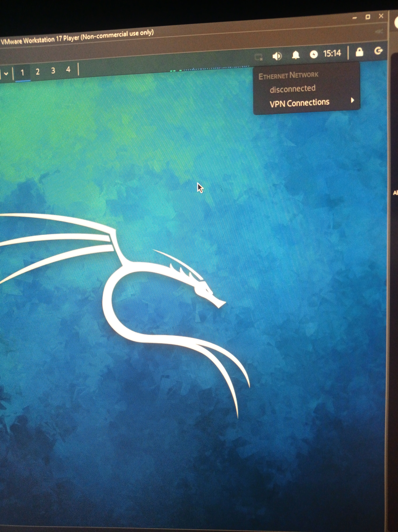
Task: Click the 'disconnected' status entry
Action: tap(292, 89)
